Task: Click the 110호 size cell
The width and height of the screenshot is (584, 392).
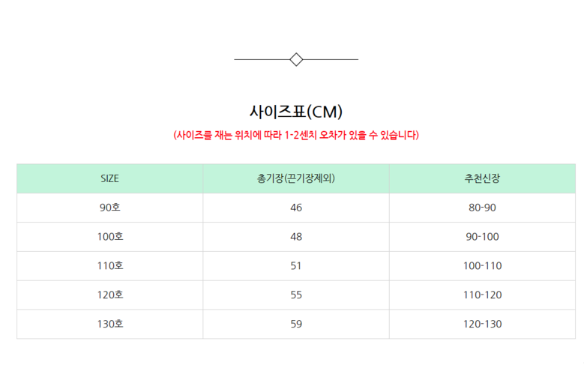Action: point(110,266)
